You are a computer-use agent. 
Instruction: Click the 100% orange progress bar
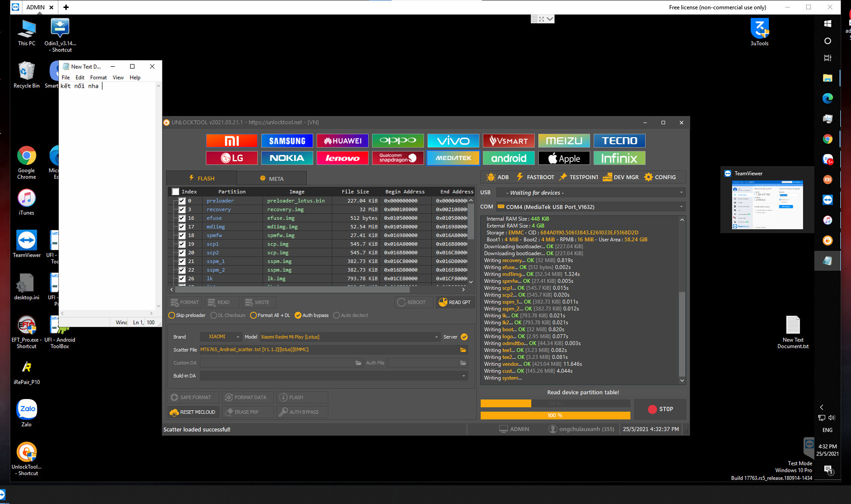(556, 415)
